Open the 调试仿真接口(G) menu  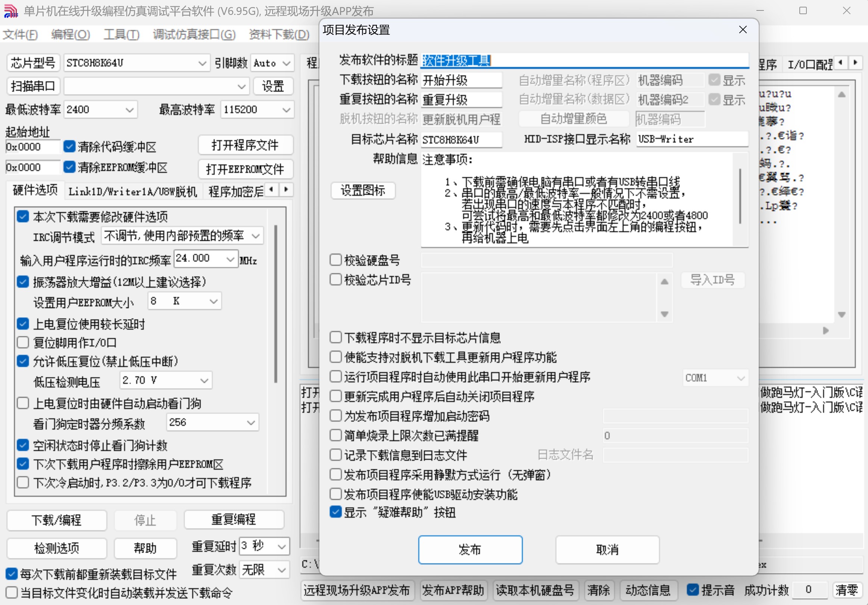point(194,34)
